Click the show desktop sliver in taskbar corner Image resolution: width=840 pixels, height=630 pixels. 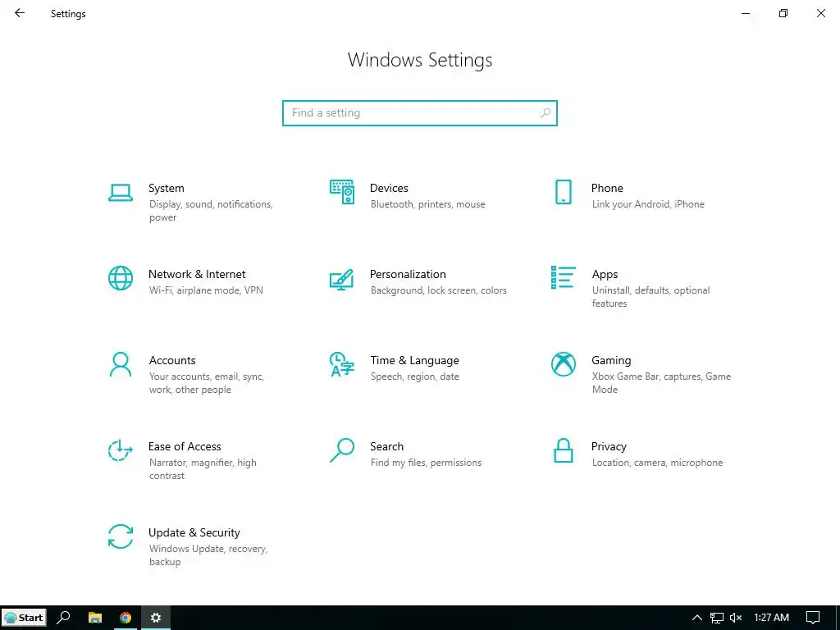(838, 618)
